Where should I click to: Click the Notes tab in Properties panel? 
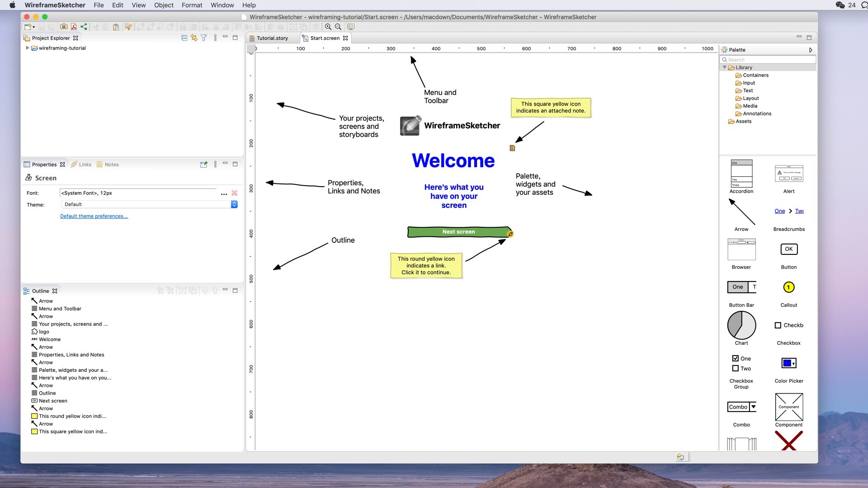[112, 164]
